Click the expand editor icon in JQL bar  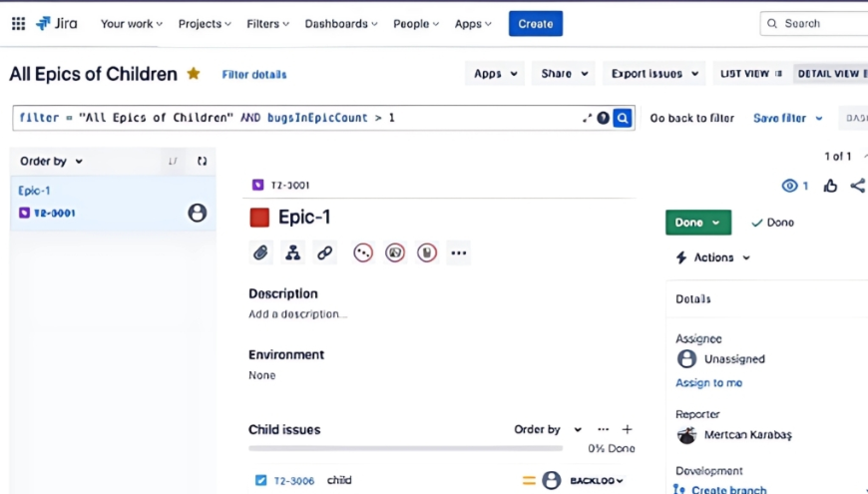(x=587, y=118)
